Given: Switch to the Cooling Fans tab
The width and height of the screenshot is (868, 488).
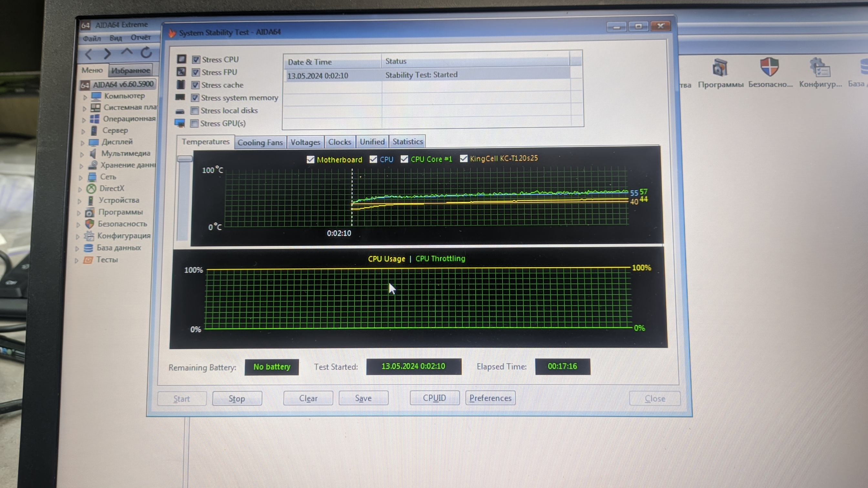Looking at the screenshot, I should pyautogui.click(x=260, y=143).
